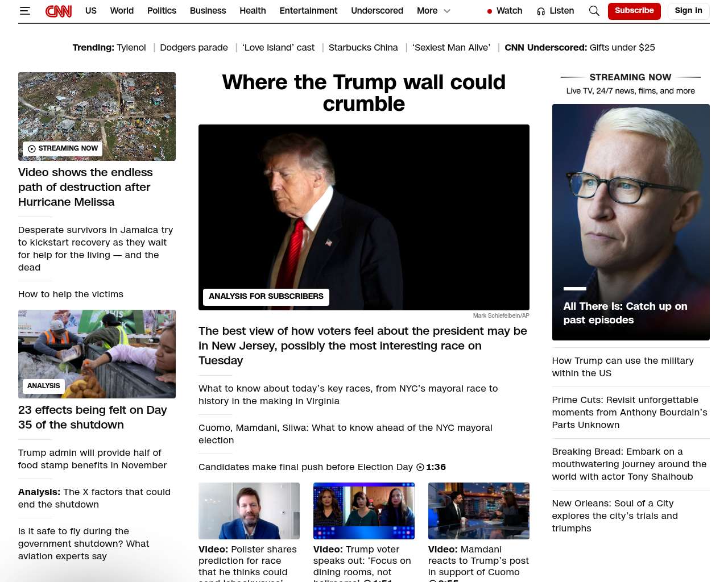Open CNN Underscored Gifts under $25 link
The image size is (728, 582).
click(622, 48)
